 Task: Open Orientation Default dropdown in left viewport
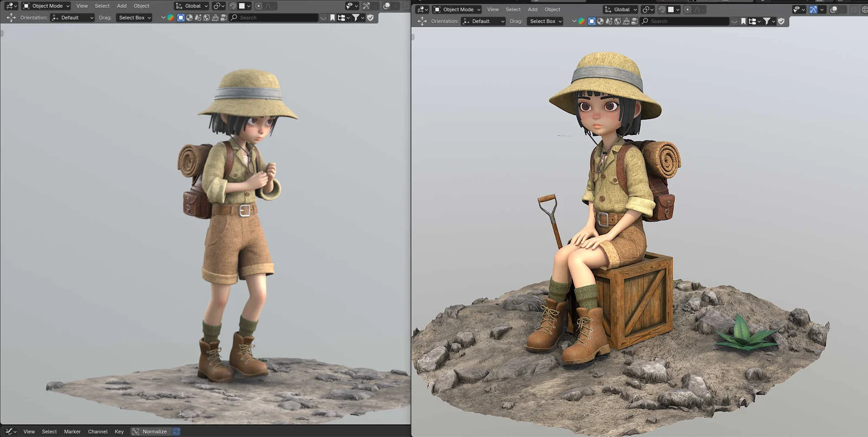click(72, 17)
